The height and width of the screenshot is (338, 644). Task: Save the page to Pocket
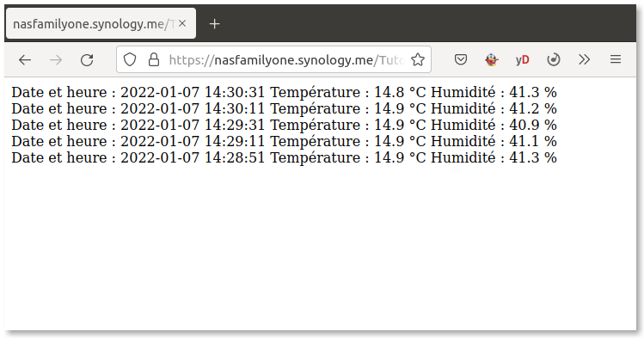coord(461,59)
